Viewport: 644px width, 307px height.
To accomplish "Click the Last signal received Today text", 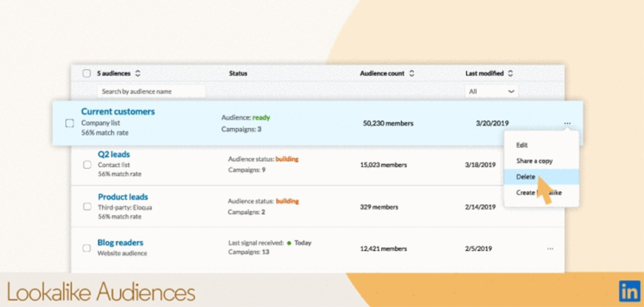I will point(270,243).
